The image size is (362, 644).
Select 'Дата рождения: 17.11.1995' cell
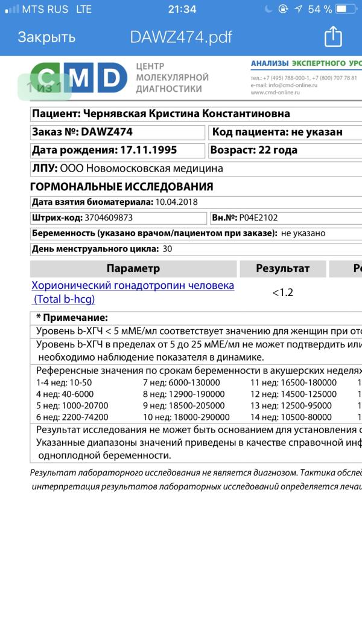point(118,150)
